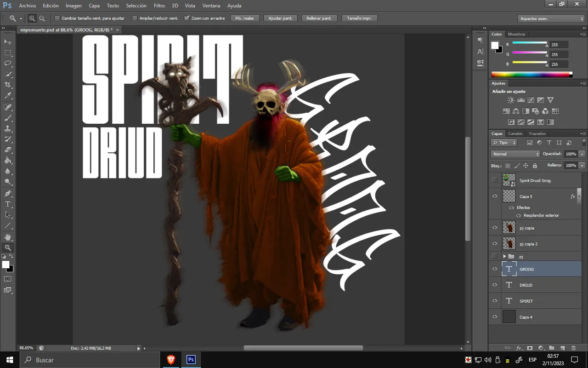Image resolution: width=588 pixels, height=368 pixels.
Task: Select the Lasso tool
Action: pos(8,63)
